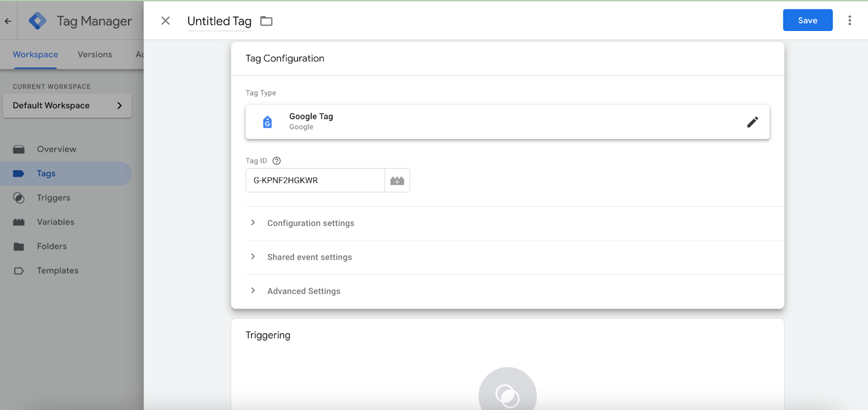Select Tags in the sidebar
The height and width of the screenshot is (410, 868).
tap(66, 174)
